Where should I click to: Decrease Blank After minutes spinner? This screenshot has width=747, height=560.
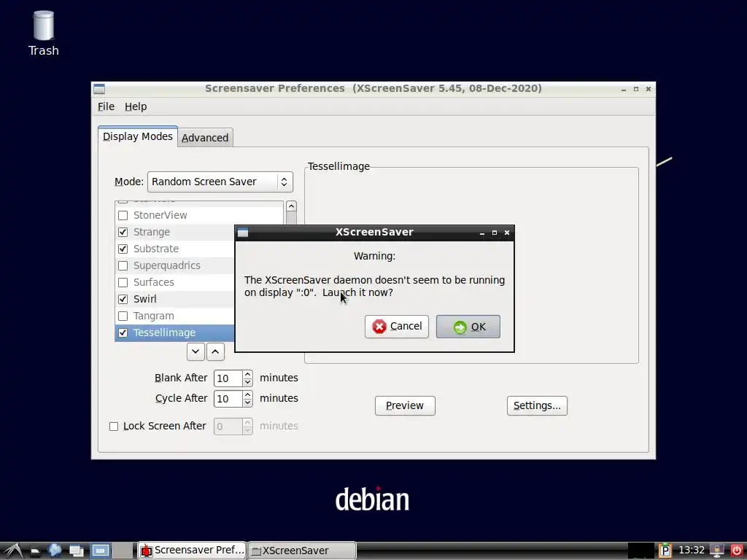pyautogui.click(x=247, y=382)
